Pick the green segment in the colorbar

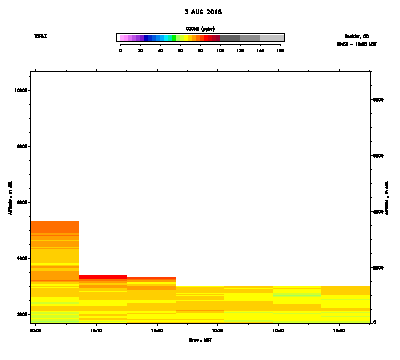click(x=174, y=38)
